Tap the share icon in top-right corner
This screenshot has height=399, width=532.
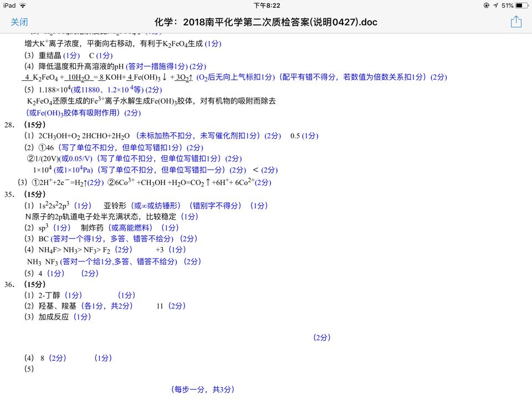516,22
